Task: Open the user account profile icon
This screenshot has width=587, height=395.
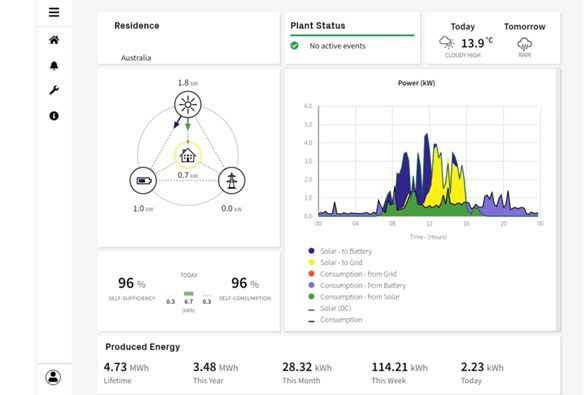Action: [53, 377]
